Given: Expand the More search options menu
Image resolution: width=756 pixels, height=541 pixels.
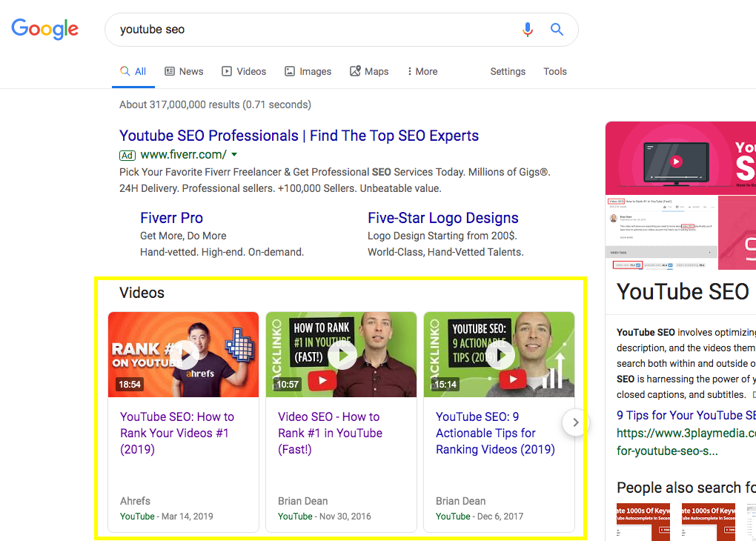Looking at the screenshot, I should tap(422, 71).
